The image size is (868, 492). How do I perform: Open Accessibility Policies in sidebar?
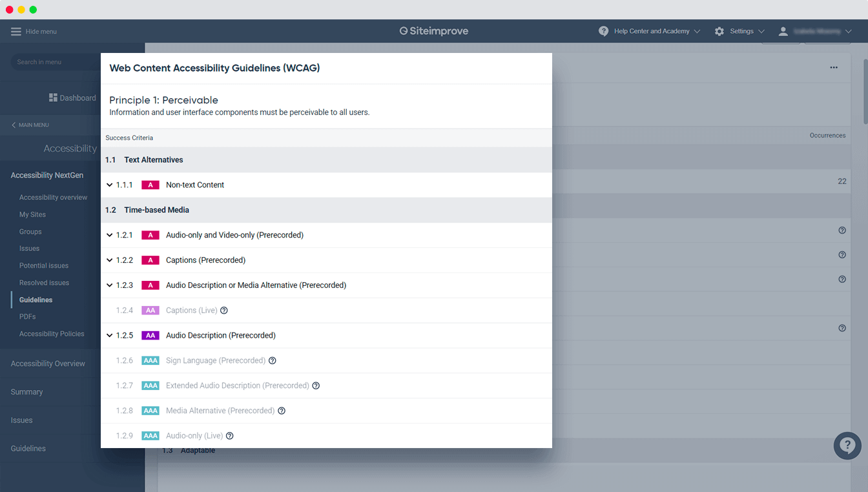coord(52,334)
